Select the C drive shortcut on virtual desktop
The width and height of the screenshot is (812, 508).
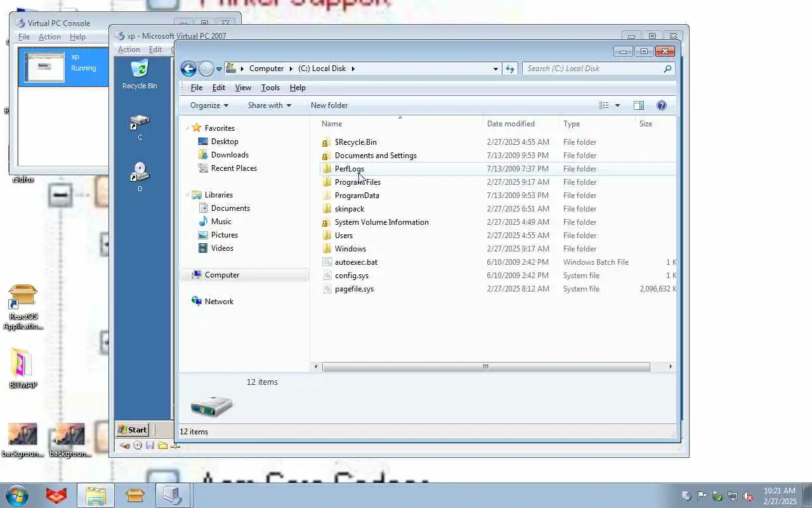[140, 127]
